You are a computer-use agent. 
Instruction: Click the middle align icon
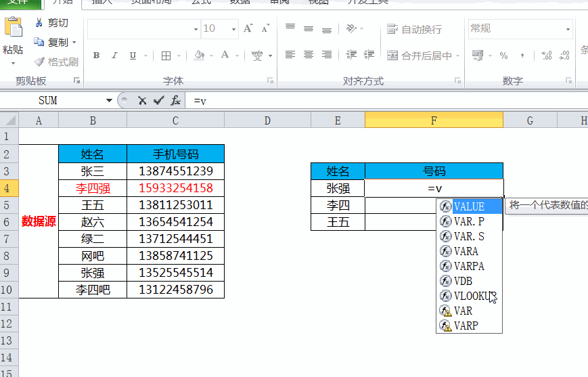pyautogui.click(x=309, y=28)
